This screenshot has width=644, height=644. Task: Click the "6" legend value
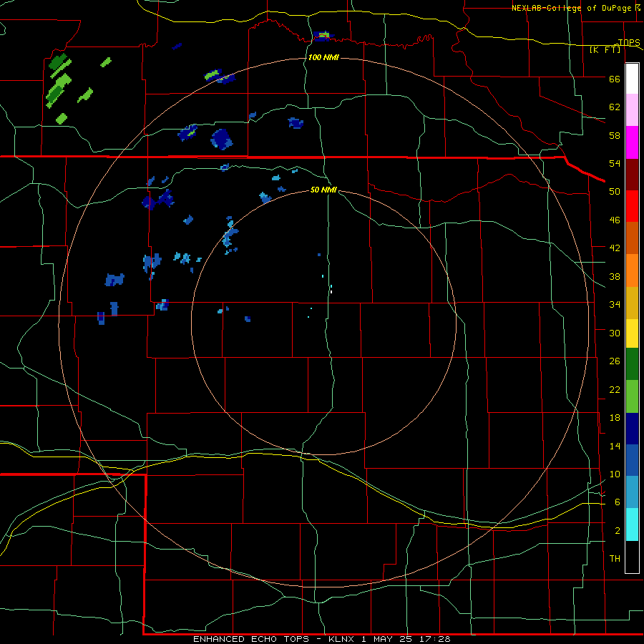point(618,502)
